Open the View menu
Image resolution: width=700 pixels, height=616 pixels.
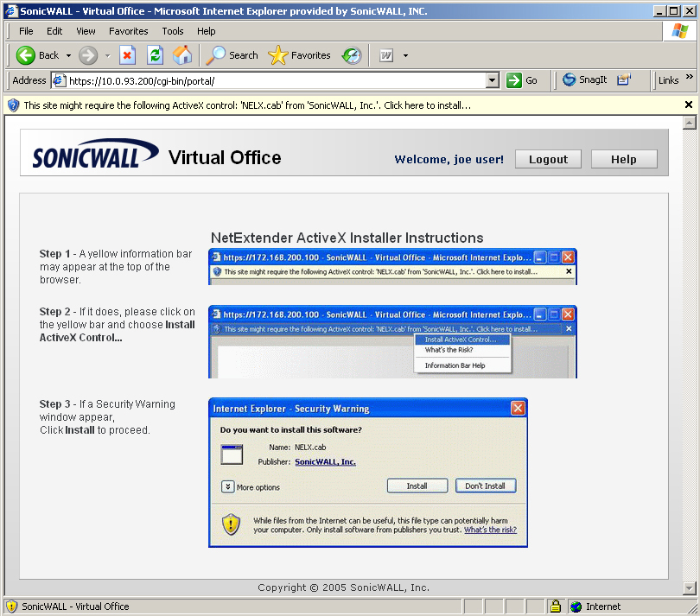[x=86, y=31]
